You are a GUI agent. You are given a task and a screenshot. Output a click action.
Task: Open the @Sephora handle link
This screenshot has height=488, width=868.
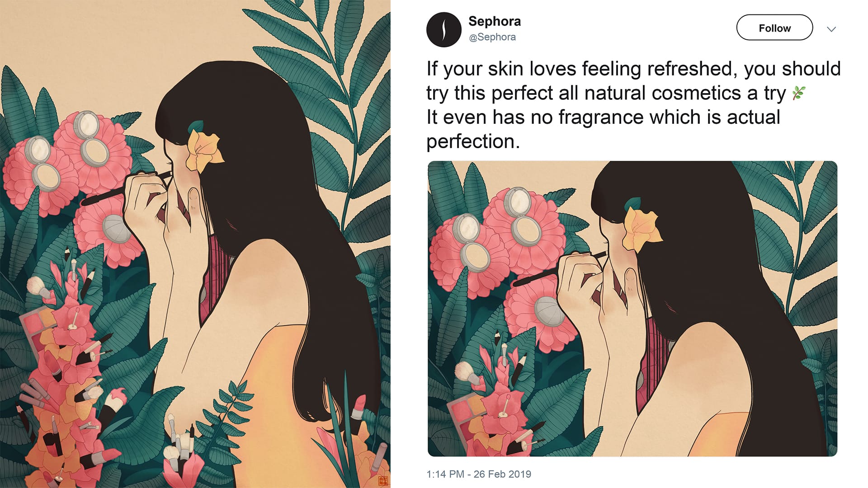click(x=492, y=37)
